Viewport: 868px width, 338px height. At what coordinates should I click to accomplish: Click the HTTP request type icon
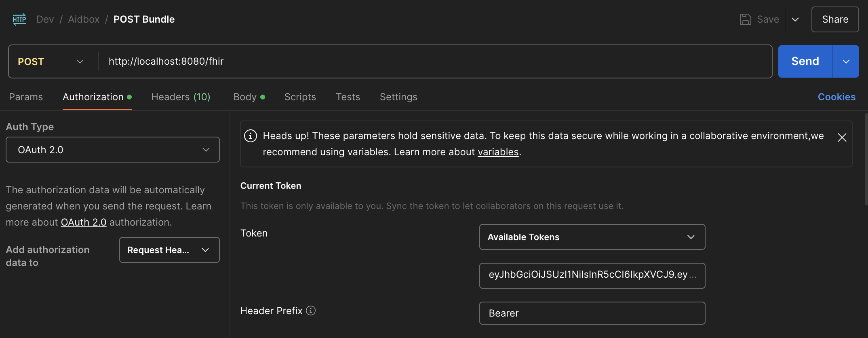pyautogui.click(x=19, y=19)
